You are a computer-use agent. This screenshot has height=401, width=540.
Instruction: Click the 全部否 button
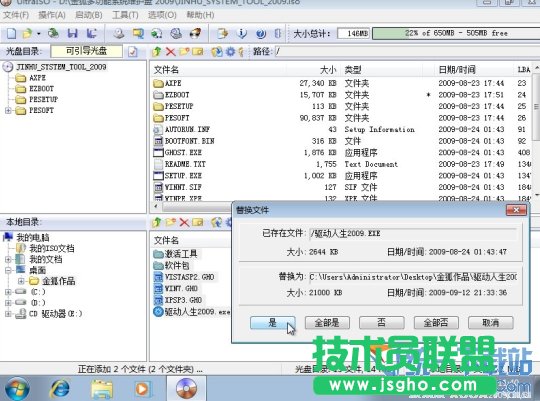click(x=436, y=323)
